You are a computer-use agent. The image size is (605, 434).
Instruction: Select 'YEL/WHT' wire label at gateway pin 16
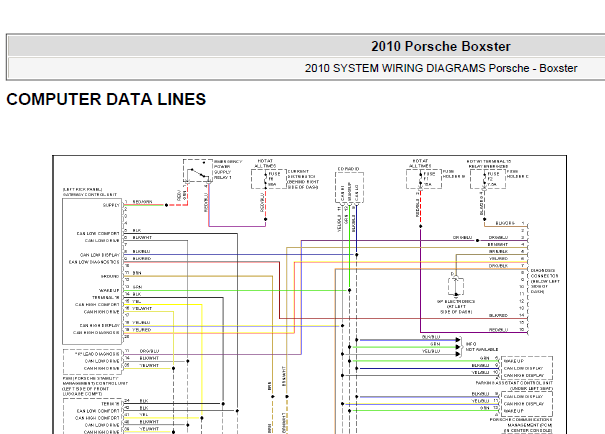pos(142,308)
